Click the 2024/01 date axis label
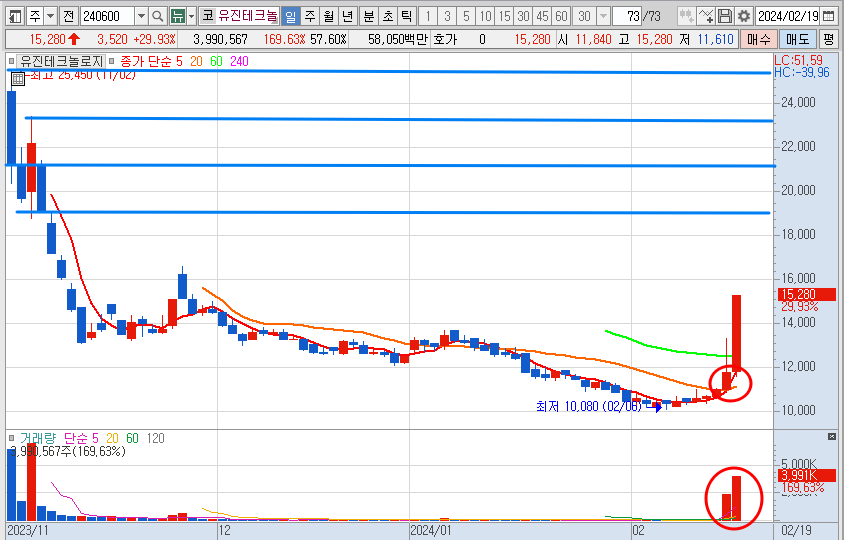The width and height of the screenshot is (844, 540). point(431,530)
